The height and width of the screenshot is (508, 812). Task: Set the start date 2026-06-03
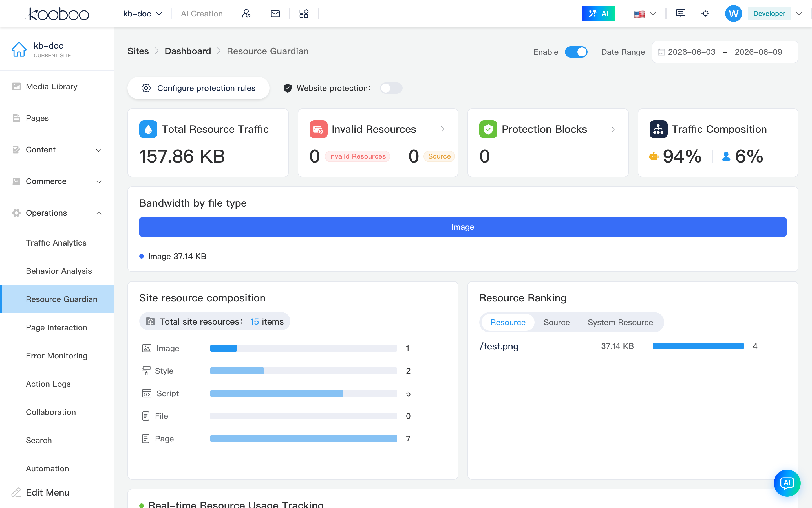click(x=692, y=52)
